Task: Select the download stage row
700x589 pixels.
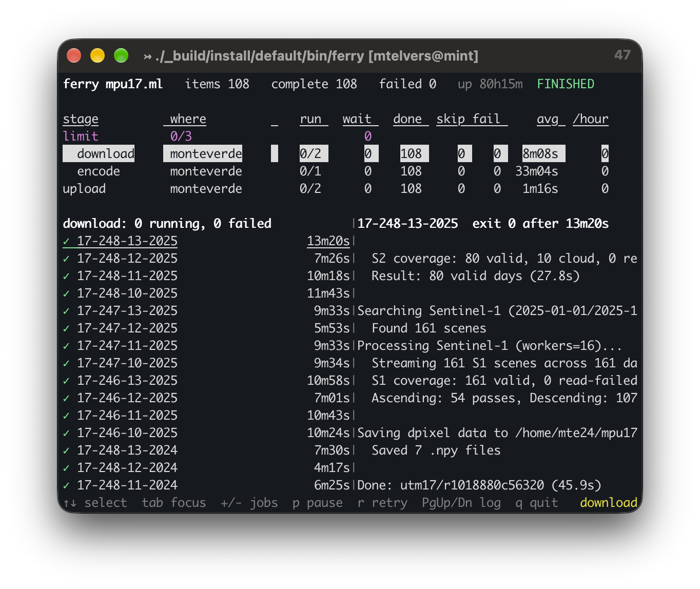Action: (336, 153)
